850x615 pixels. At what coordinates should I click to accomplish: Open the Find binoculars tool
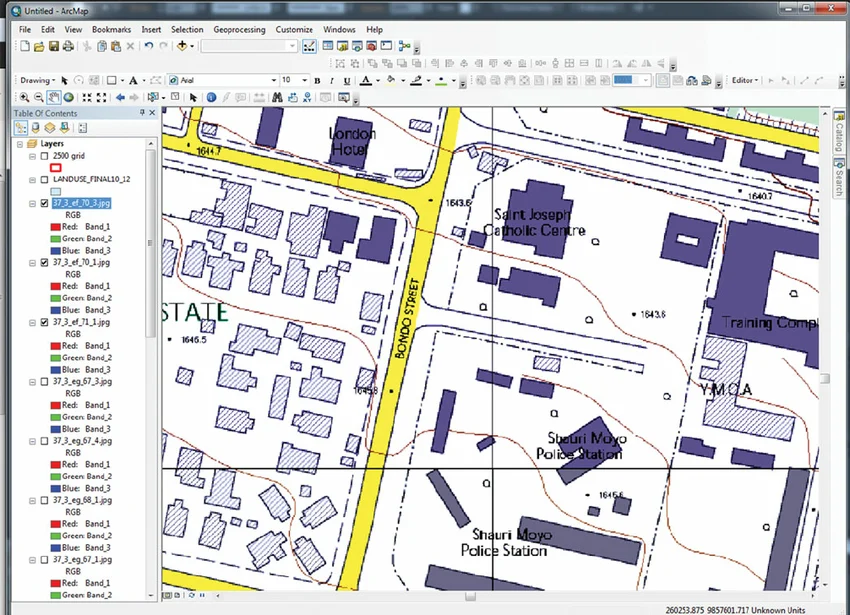[x=278, y=98]
